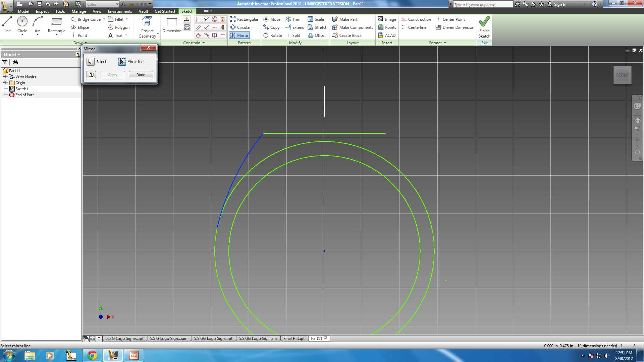Open the Inspect ribbon tab
This screenshot has width=644, height=362.
tap(42, 11)
